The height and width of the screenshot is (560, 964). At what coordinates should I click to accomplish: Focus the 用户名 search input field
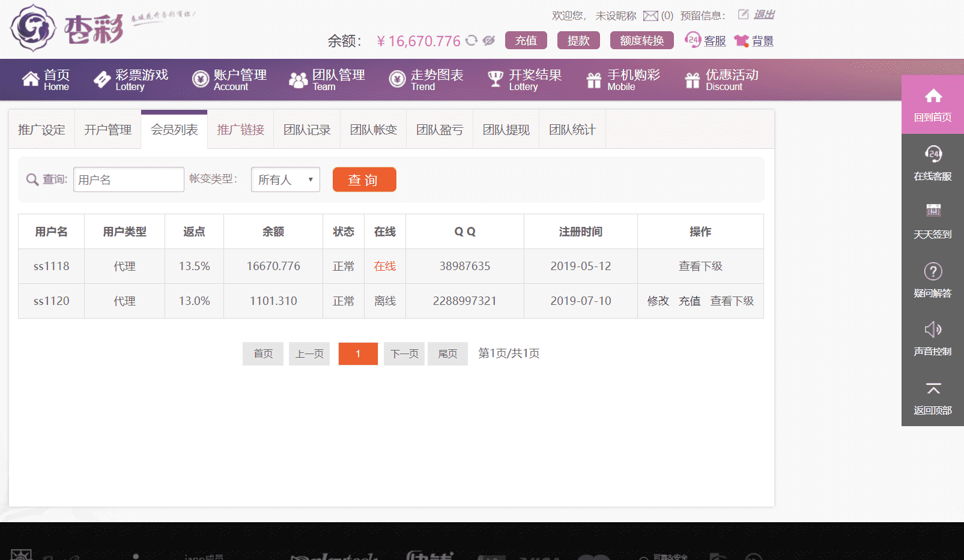click(129, 179)
